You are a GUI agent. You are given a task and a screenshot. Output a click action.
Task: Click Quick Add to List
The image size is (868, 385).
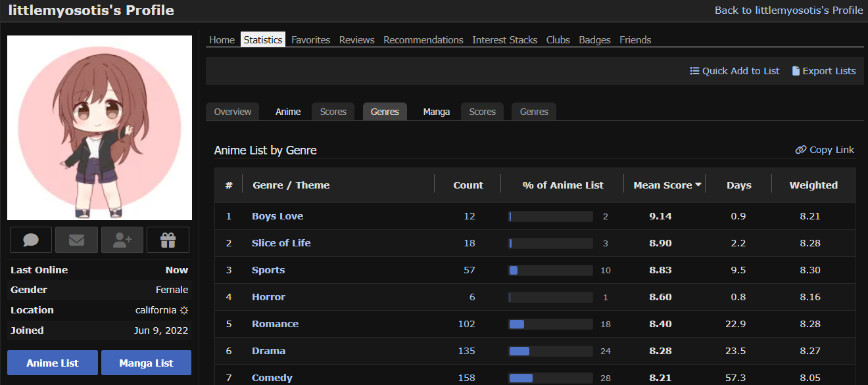[735, 71]
